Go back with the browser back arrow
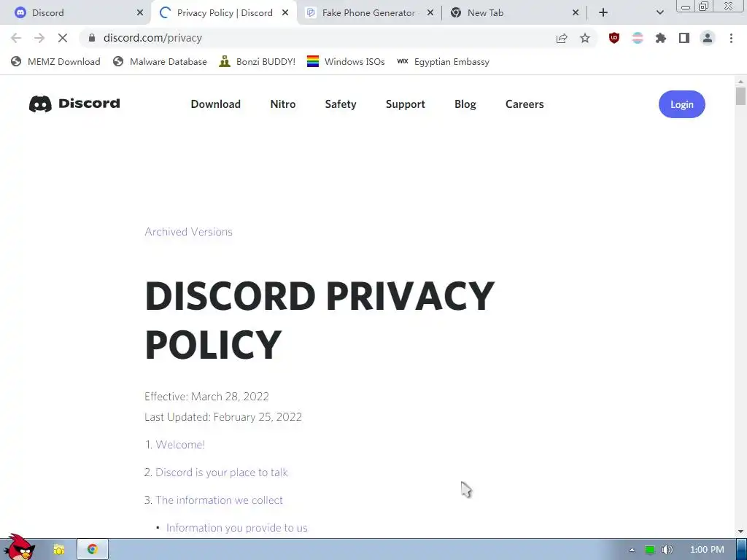Viewport: 747px width, 560px height. click(16, 38)
